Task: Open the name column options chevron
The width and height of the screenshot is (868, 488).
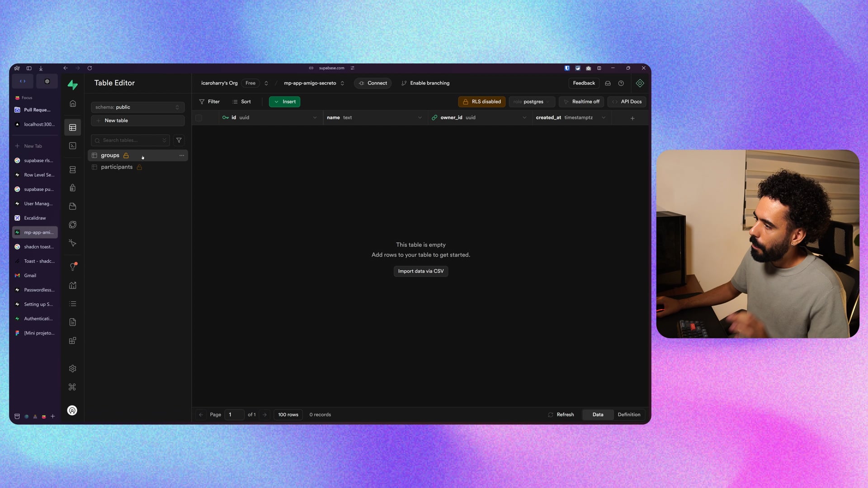Action: pyautogui.click(x=420, y=117)
